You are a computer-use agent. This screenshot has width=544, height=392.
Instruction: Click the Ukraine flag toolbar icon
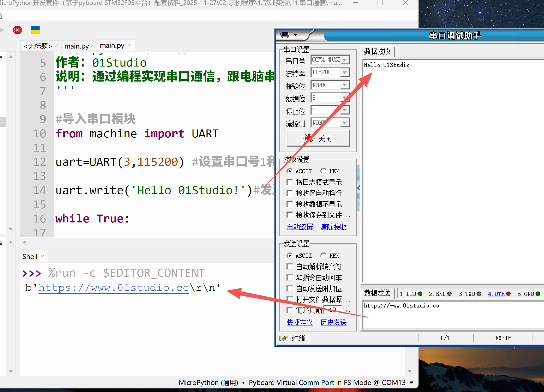(x=36, y=30)
